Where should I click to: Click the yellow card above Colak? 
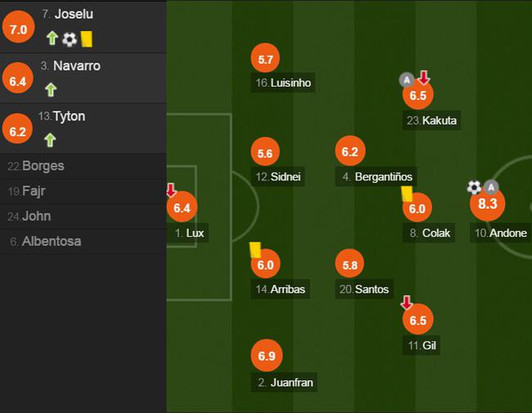tap(406, 193)
